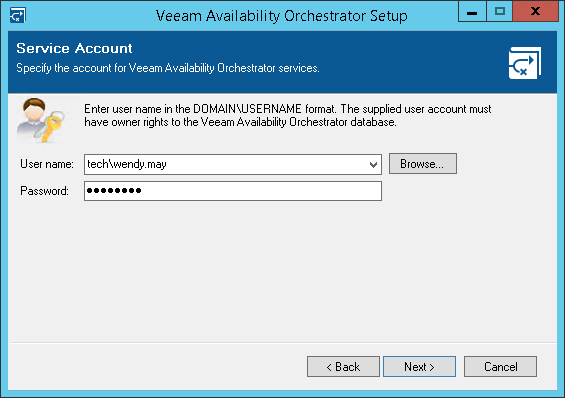This screenshot has height=398, width=565.
Task: Click the Veeam setup icon in title bar
Action: coord(17,15)
